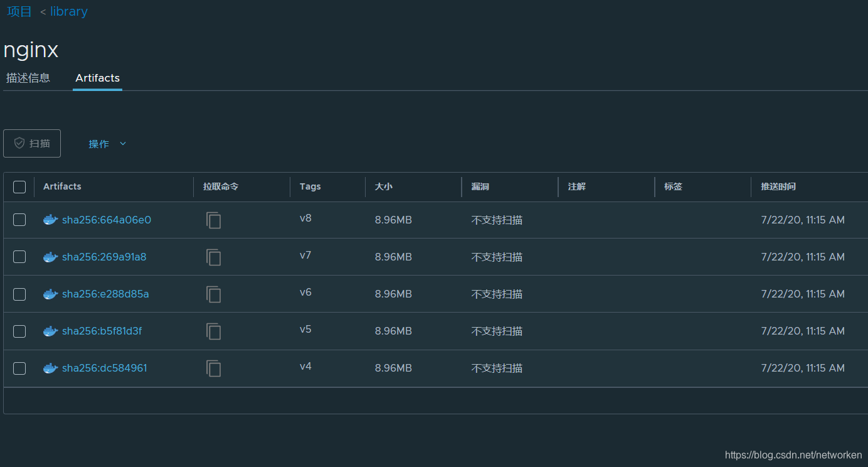Click tag v5 cell
The width and height of the screenshot is (868, 467).
point(305,330)
